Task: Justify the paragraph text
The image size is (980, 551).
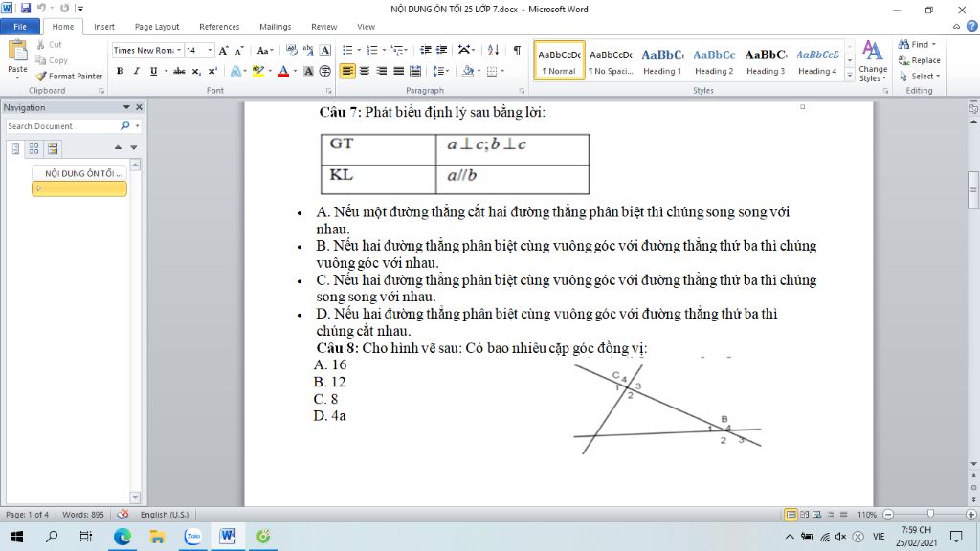Action: 398,71
